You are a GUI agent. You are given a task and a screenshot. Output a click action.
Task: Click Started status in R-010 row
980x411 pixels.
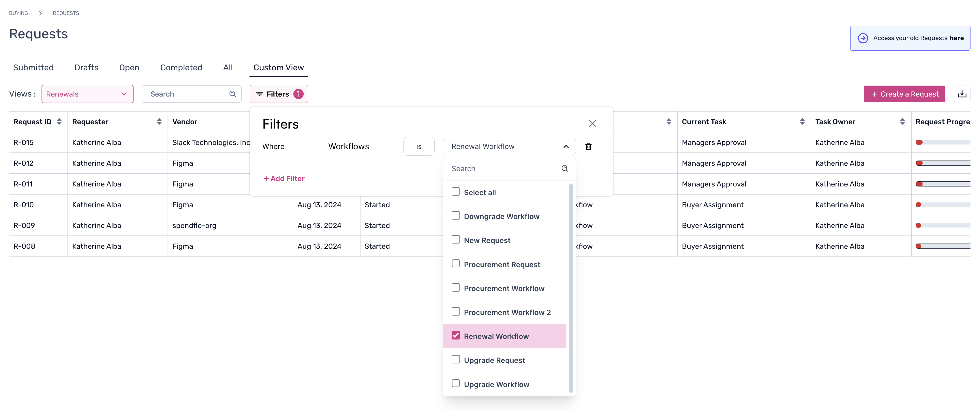(377, 205)
